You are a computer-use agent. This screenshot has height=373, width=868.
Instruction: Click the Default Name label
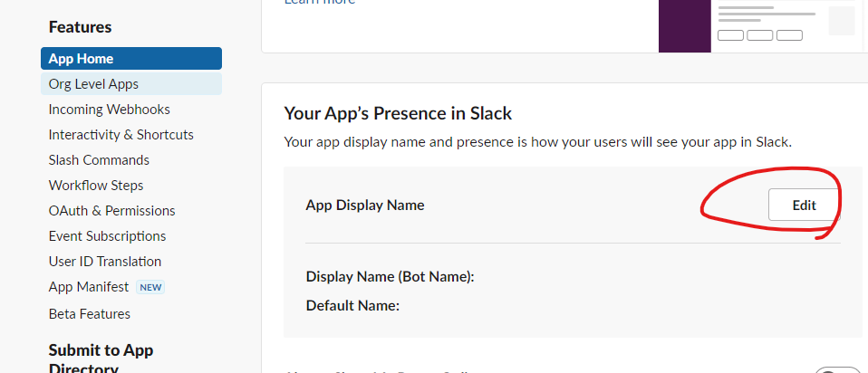click(x=353, y=305)
